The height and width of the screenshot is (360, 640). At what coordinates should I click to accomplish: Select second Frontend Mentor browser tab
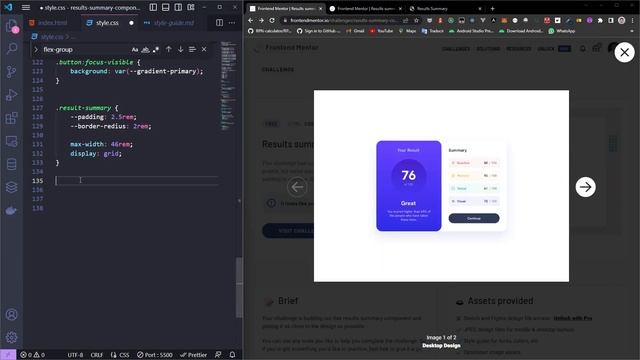pyautogui.click(x=366, y=8)
